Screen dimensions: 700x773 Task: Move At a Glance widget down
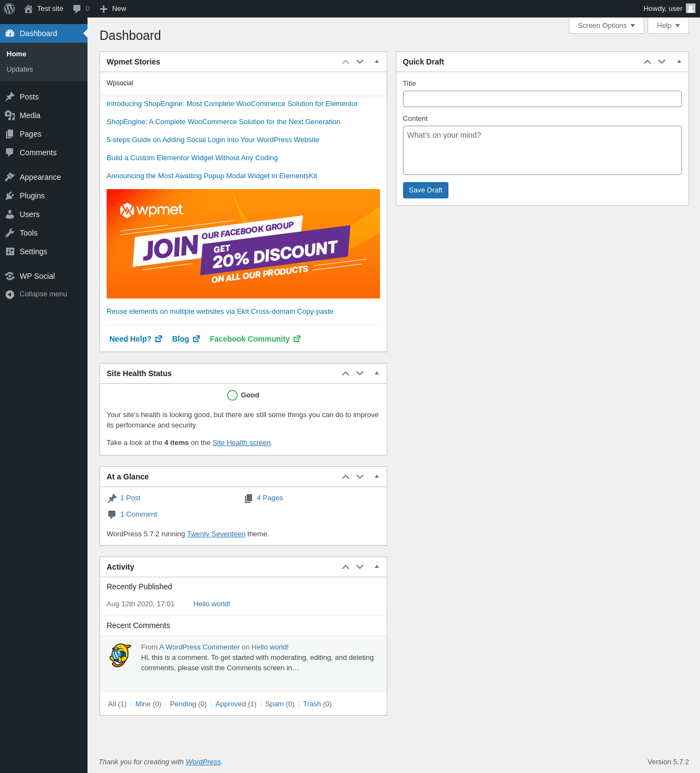360,477
